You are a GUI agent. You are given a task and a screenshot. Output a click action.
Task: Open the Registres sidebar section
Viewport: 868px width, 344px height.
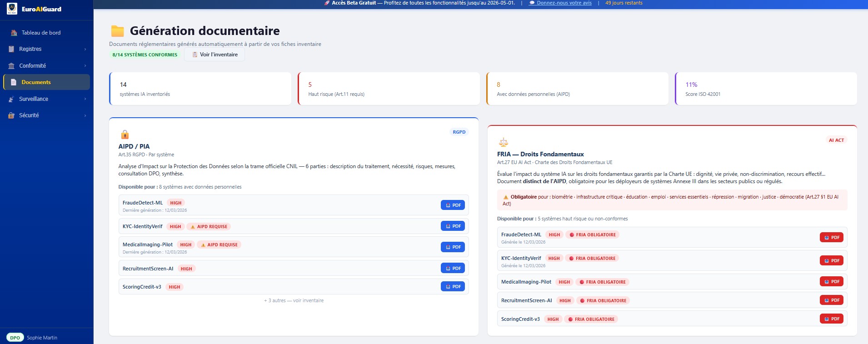46,49
